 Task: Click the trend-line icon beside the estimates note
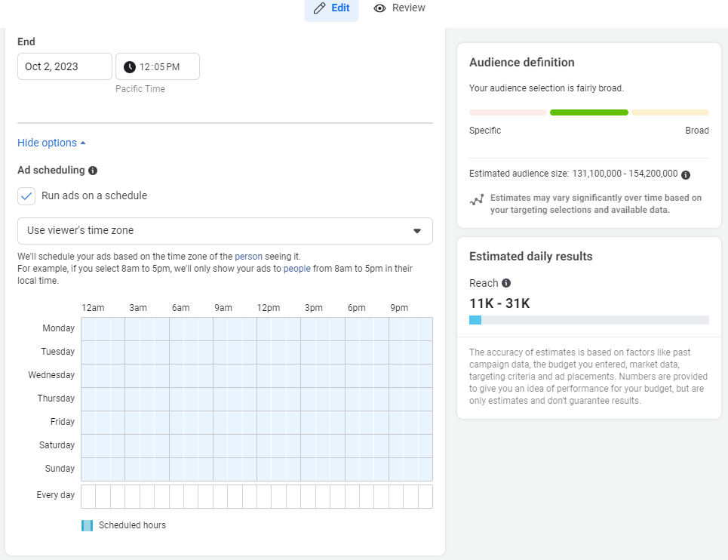tap(477, 199)
